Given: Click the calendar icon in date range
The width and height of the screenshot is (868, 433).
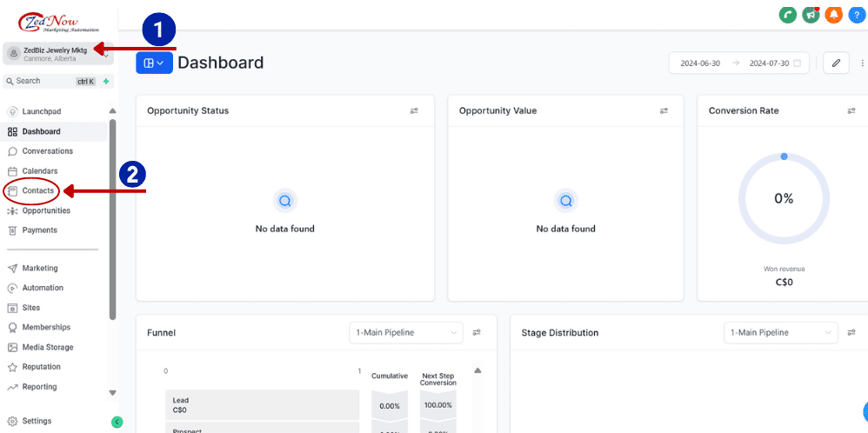Looking at the screenshot, I should tap(798, 63).
